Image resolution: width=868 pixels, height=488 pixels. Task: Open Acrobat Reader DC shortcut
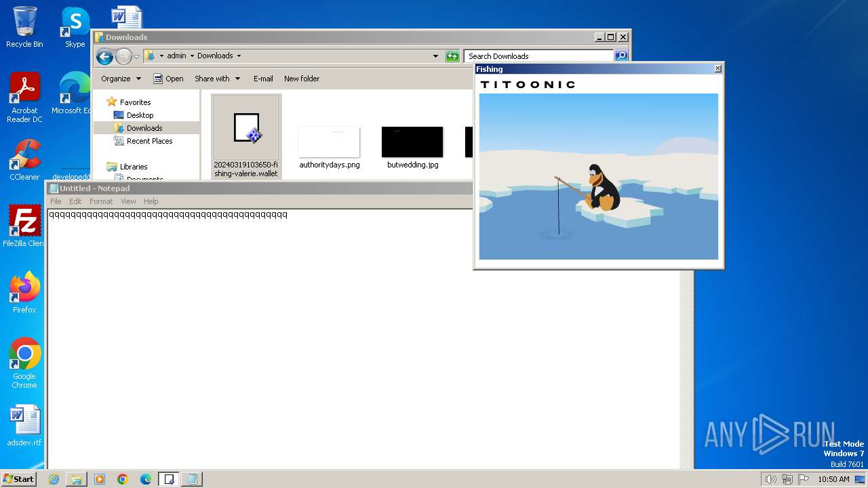tap(24, 98)
